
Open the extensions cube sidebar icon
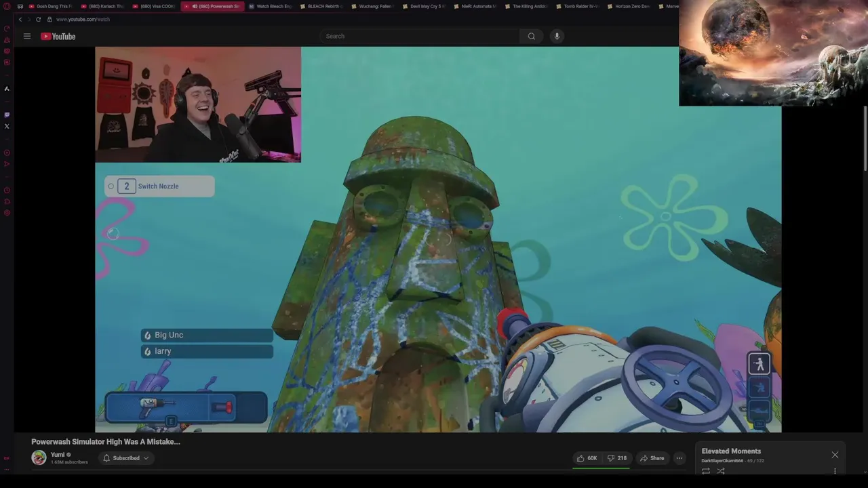7,201
